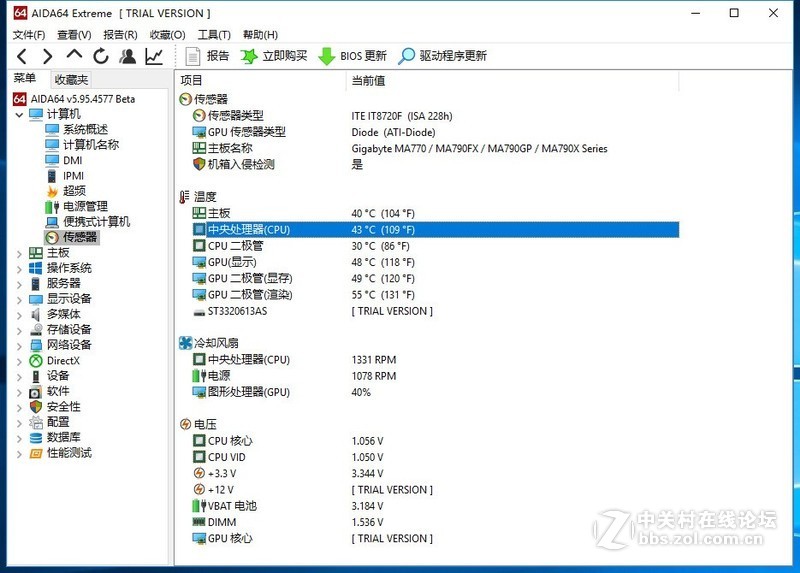This screenshot has height=573, width=800.
Task: Click the 安全性 shield icon in the tree
Action: 36,407
